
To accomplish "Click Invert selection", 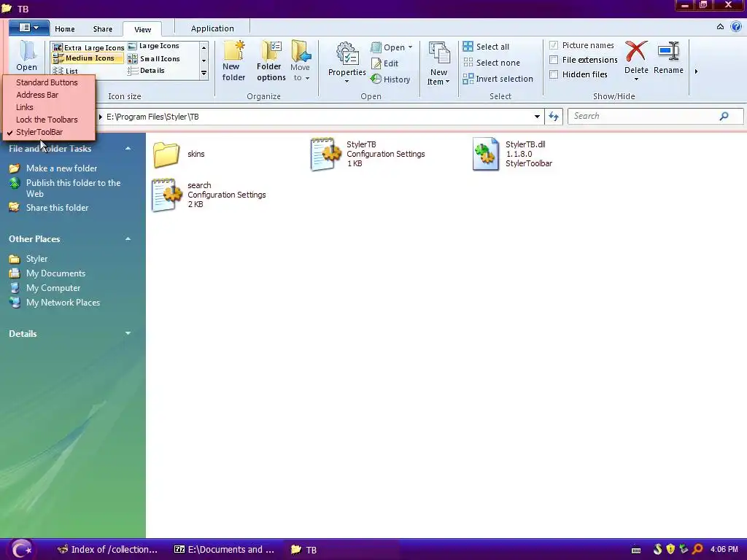I will pyautogui.click(x=498, y=79).
